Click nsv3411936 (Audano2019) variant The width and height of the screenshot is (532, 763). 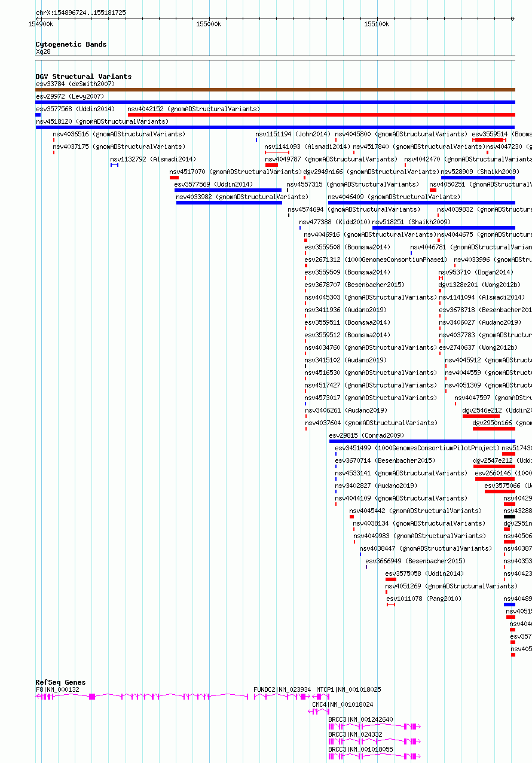[346, 310]
